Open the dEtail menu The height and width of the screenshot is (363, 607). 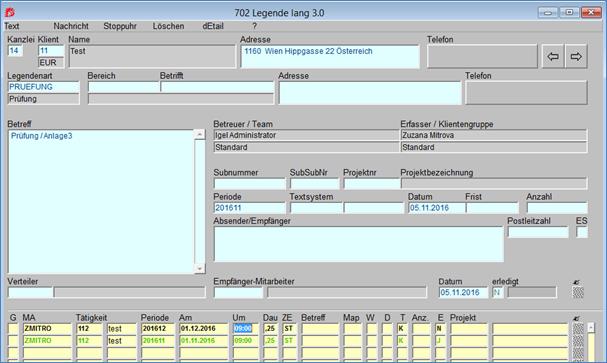click(x=213, y=26)
